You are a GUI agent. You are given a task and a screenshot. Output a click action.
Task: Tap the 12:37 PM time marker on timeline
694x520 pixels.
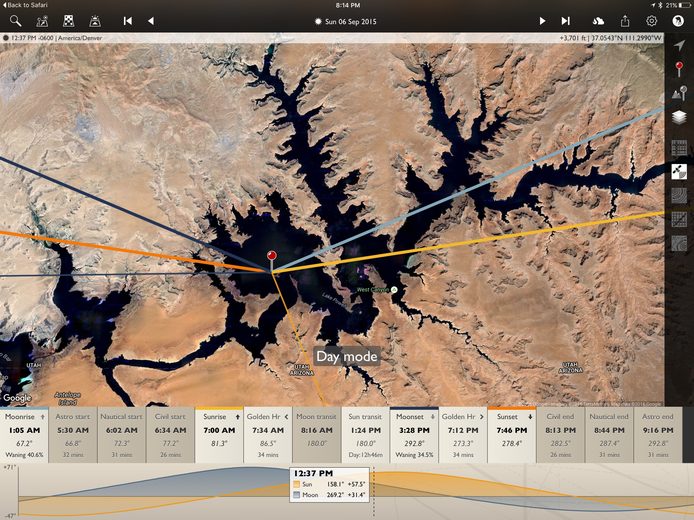[x=313, y=474]
